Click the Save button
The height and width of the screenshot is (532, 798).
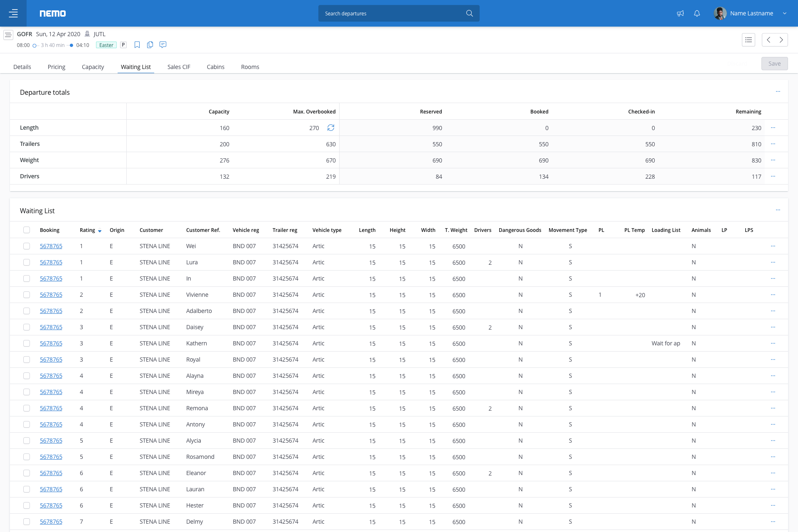click(x=774, y=64)
